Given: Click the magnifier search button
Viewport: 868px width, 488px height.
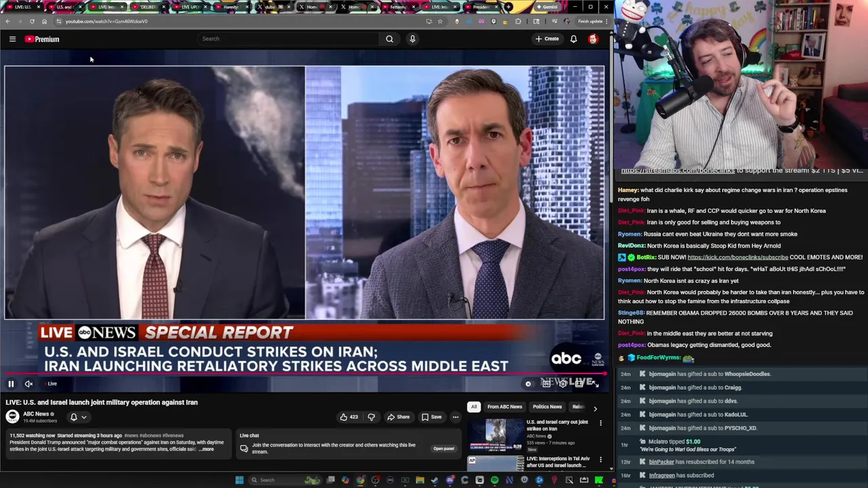Looking at the screenshot, I should click(x=389, y=39).
